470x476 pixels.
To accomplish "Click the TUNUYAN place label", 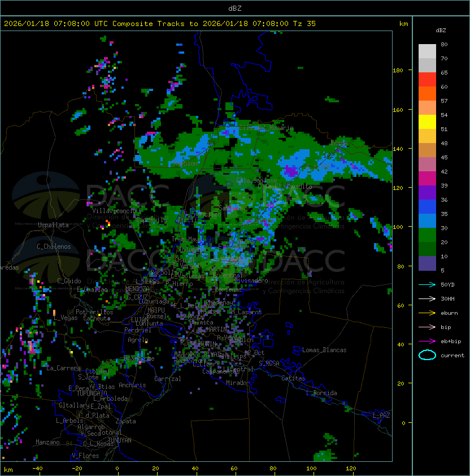I will click(120, 440).
